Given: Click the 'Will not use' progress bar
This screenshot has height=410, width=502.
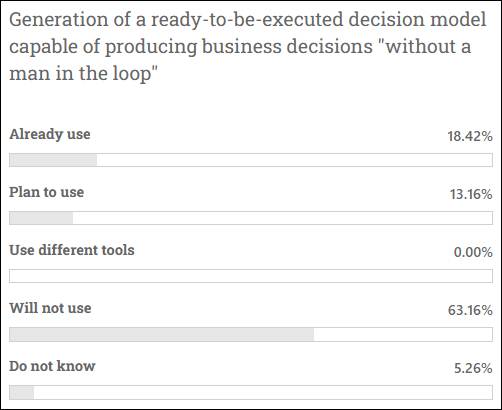Looking at the screenshot, I should coord(251,334).
